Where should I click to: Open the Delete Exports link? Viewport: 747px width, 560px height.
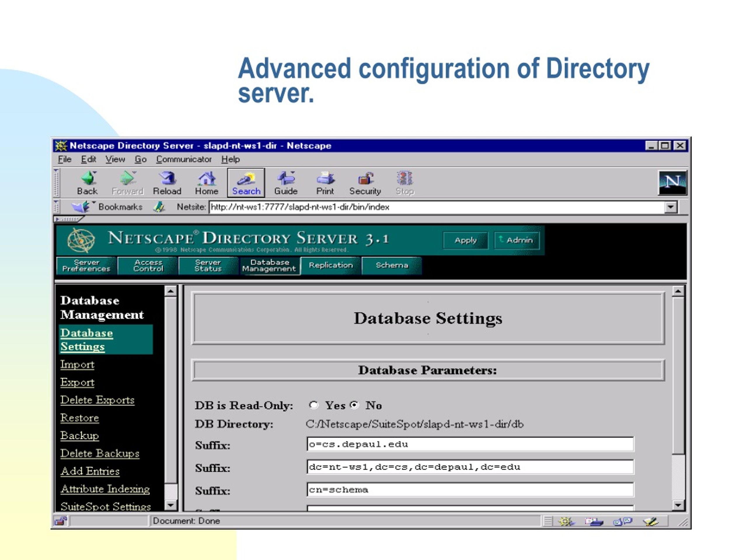click(97, 400)
